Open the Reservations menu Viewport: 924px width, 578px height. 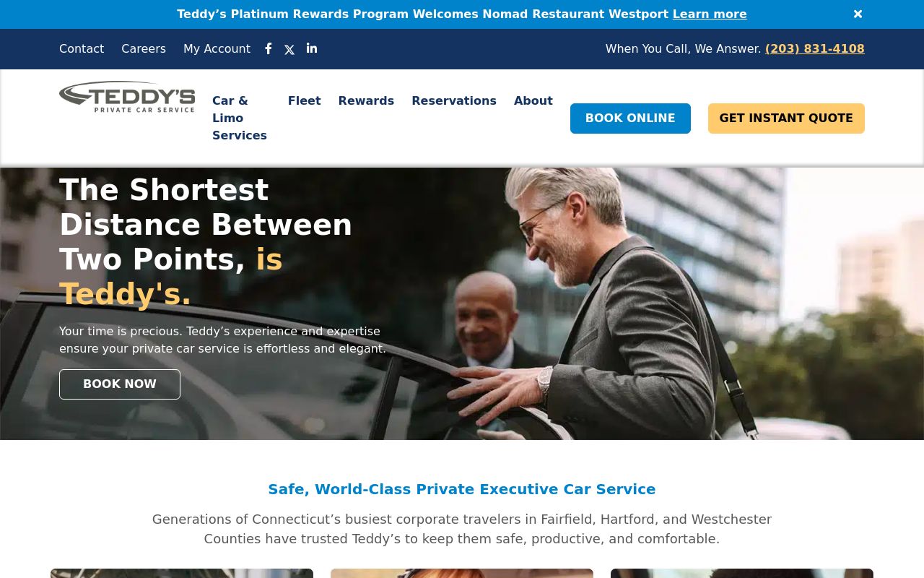(454, 100)
